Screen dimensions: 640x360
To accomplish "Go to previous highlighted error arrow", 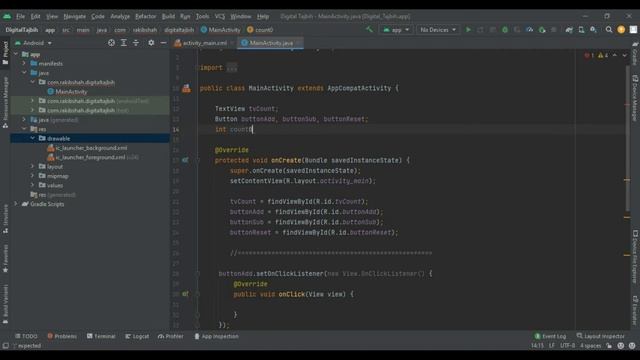I will tap(615, 56).
